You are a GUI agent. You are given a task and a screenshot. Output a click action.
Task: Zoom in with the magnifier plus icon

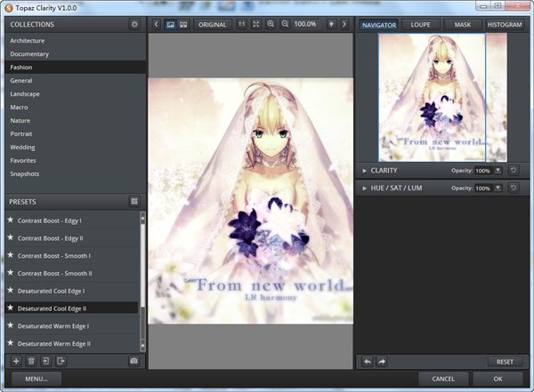point(271,24)
